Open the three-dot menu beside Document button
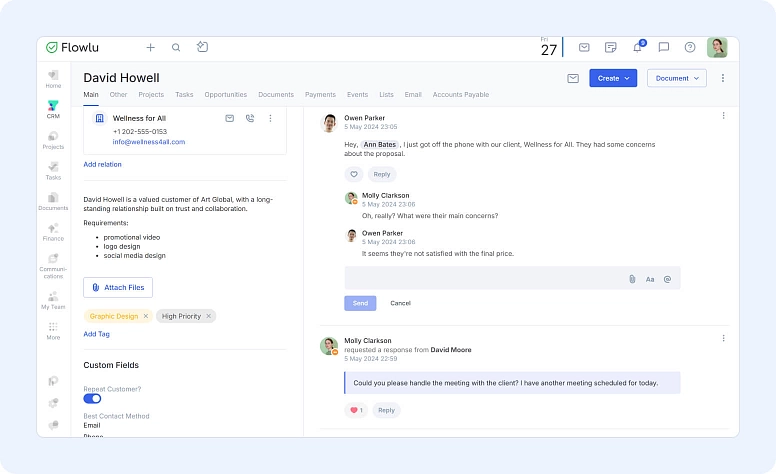The width and height of the screenshot is (776, 474). coord(723,78)
